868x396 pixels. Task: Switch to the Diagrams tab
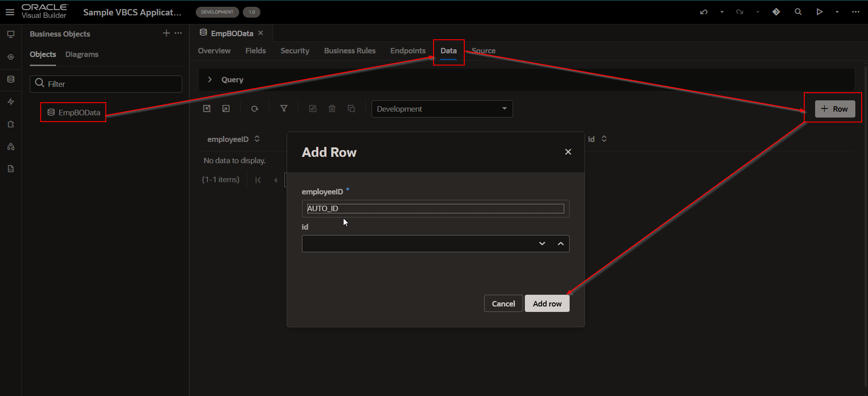82,54
